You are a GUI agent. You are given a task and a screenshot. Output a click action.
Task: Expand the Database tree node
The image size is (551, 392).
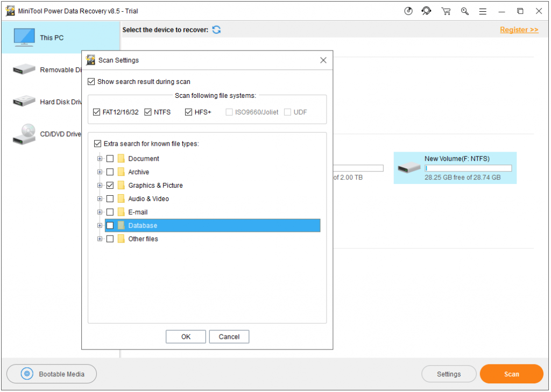[100, 225]
